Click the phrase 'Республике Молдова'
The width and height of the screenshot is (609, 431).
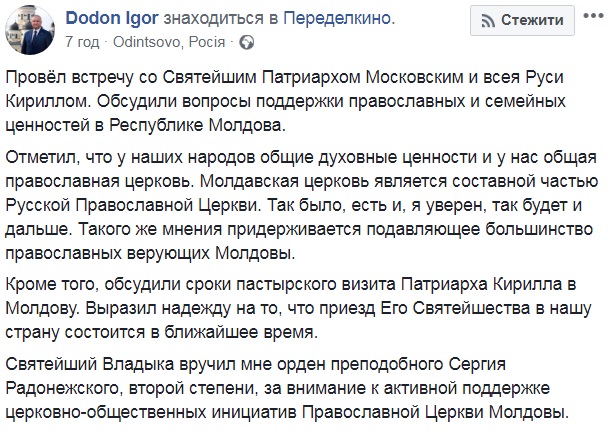coord(197,125)
